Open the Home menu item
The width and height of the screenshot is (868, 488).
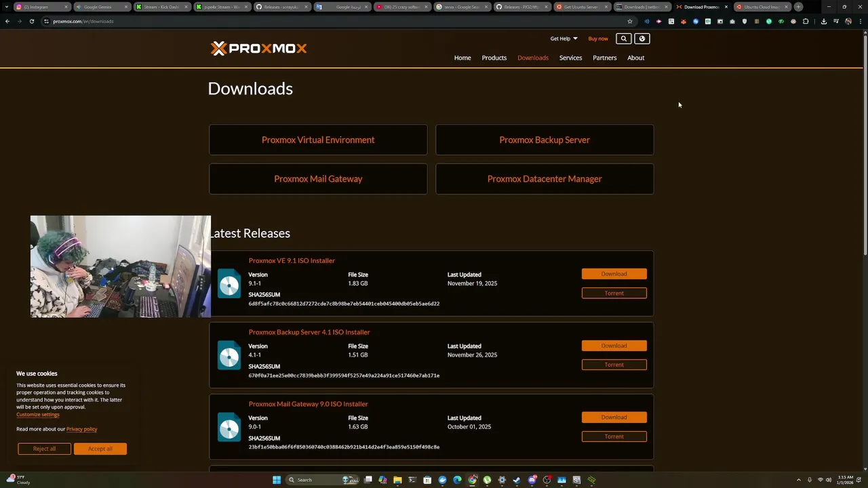[x=462, y=58]
